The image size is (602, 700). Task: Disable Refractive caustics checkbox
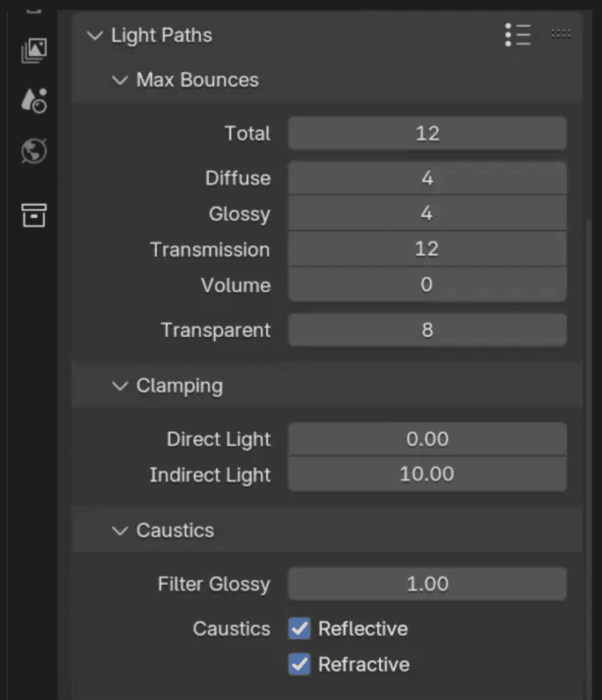(299, 664)
